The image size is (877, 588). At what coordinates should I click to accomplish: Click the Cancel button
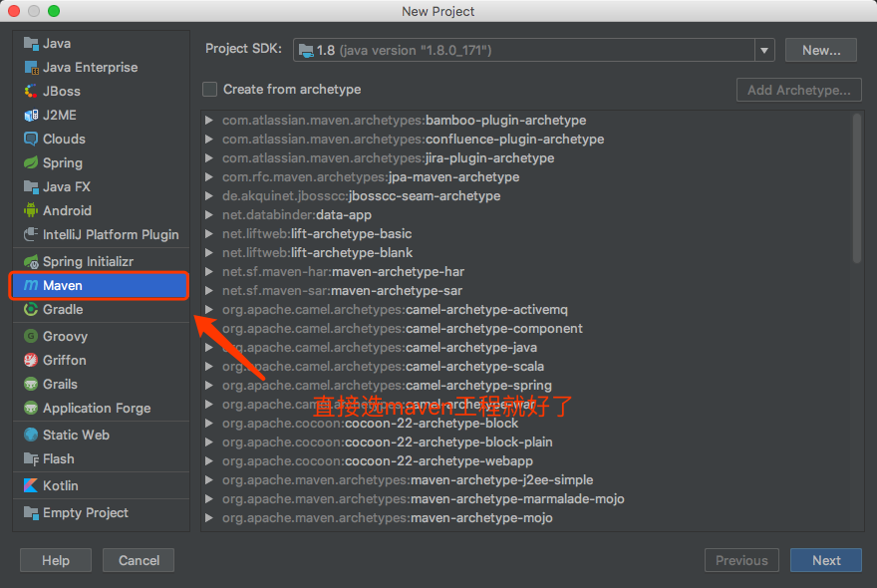[x=139, y=560]
